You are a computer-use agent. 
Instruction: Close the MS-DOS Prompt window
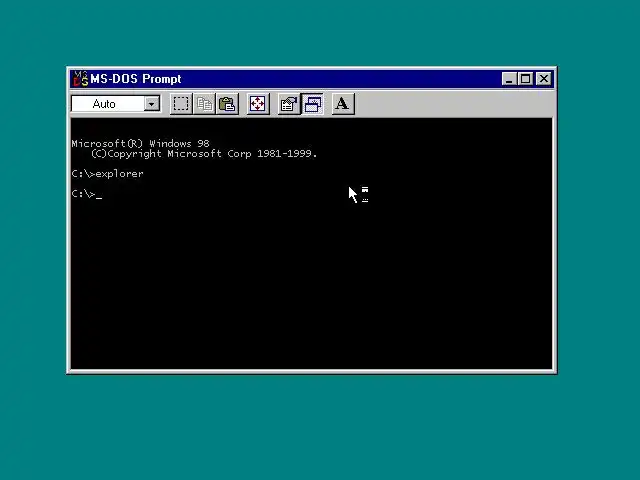tap(544, 79)
